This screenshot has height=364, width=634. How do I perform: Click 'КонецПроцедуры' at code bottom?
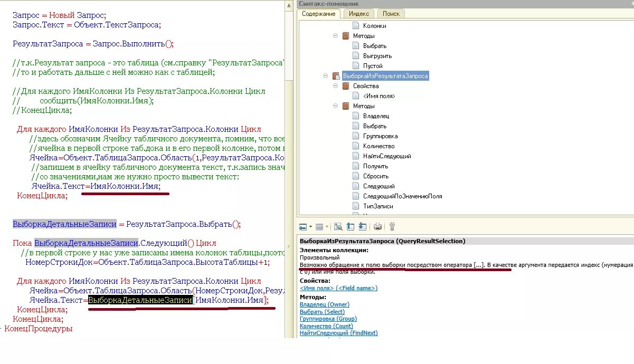(x=38, y=329)
